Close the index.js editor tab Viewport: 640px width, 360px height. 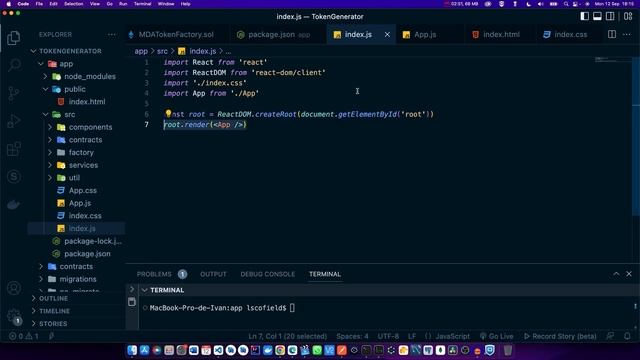click(x=387, y=35)
